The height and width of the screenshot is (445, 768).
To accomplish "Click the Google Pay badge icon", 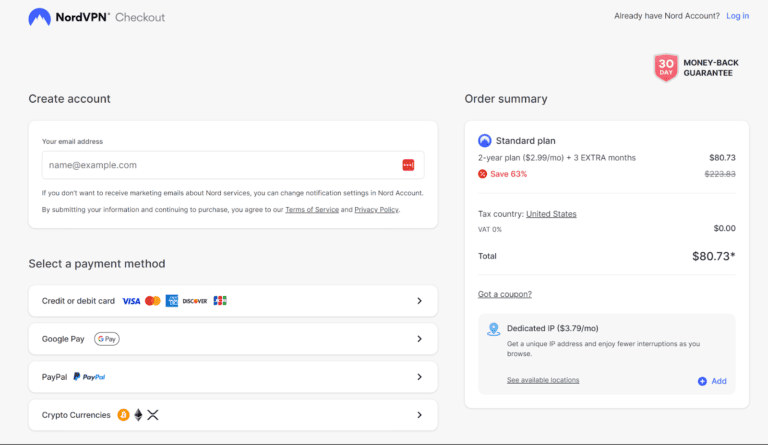I will click(x=107, y=339).
